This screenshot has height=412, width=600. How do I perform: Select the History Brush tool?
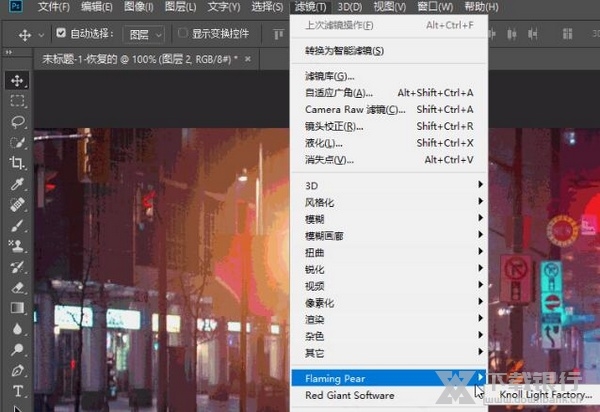coord(17,267)
